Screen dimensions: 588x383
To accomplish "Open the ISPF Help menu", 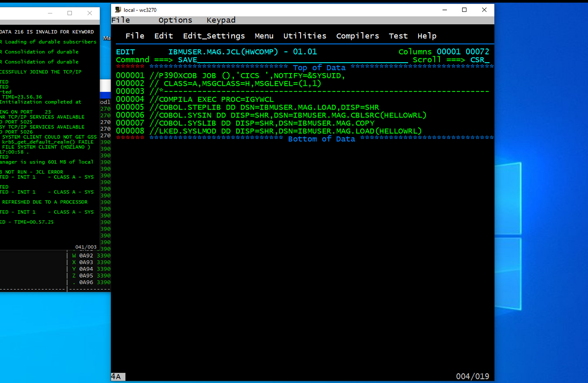I will (x=427, y=36).
